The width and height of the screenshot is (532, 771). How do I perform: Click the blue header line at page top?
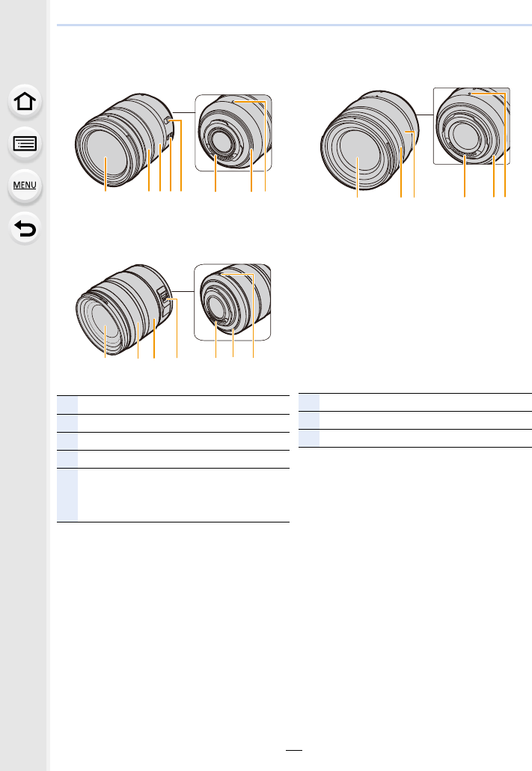tap(294, 25)
